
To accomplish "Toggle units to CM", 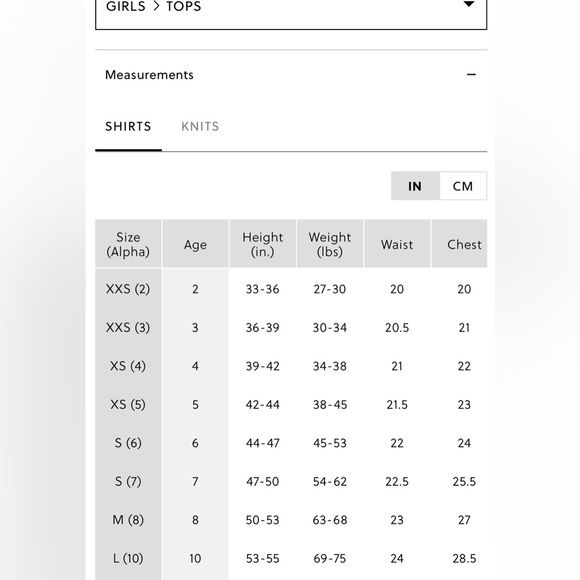I will [463, 186].
